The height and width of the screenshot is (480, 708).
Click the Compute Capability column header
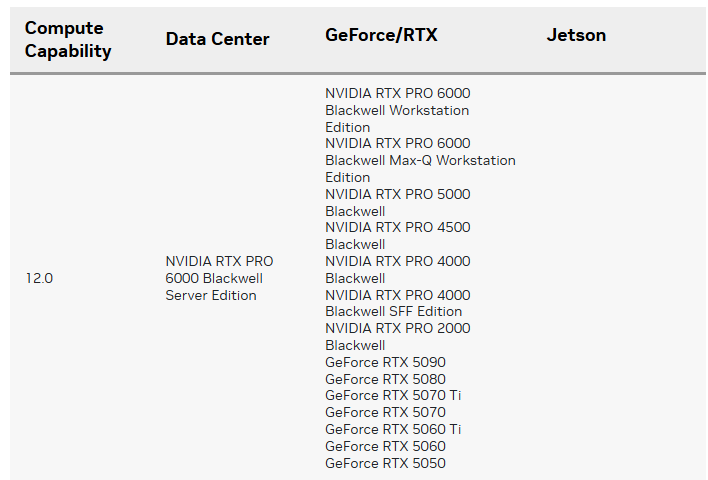(68, 39)
